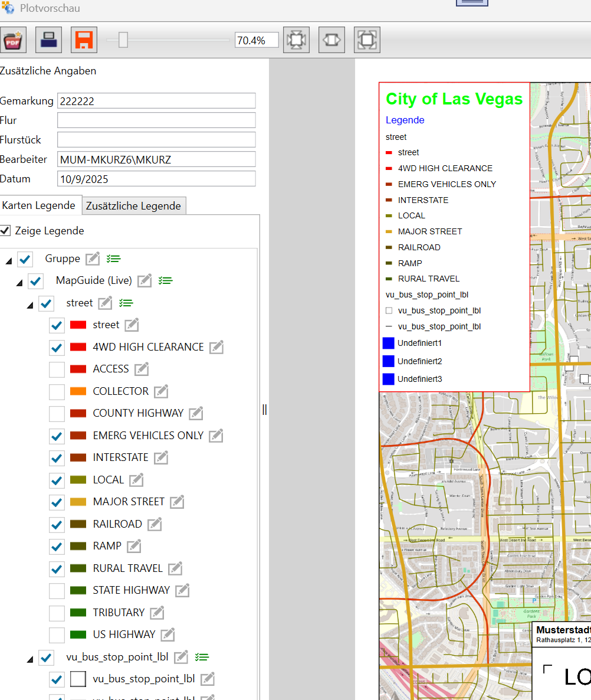Collapse the Gruppe tree node

(8, 260)
